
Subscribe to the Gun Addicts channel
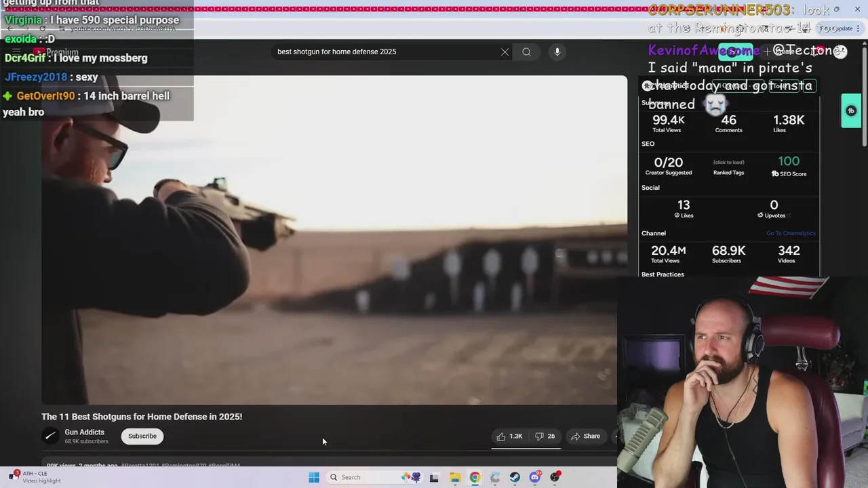(x=142, y=436)
